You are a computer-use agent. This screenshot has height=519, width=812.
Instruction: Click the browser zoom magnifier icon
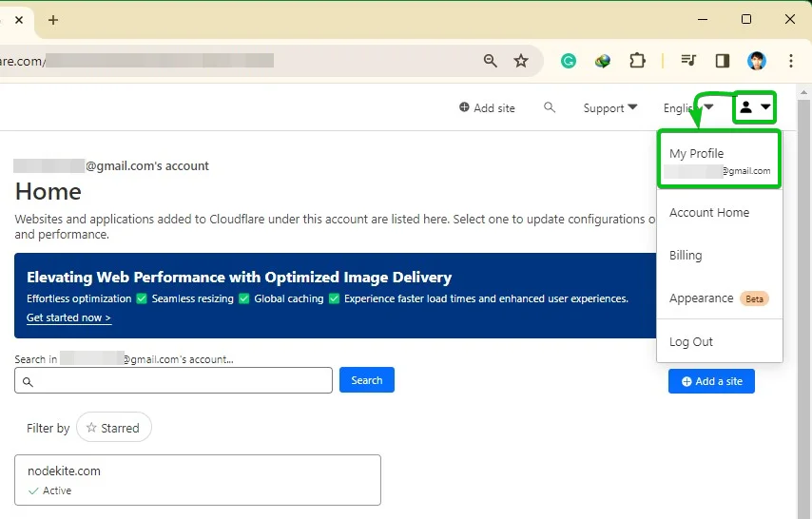pyautogui.click(x=491, y=61)
